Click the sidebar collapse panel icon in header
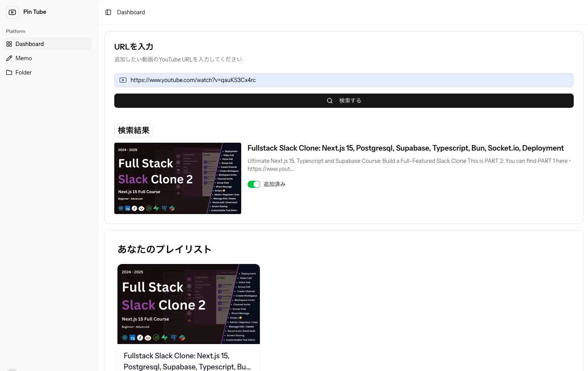The height and width of the screenshot is (371, 588). pos(108,12)
